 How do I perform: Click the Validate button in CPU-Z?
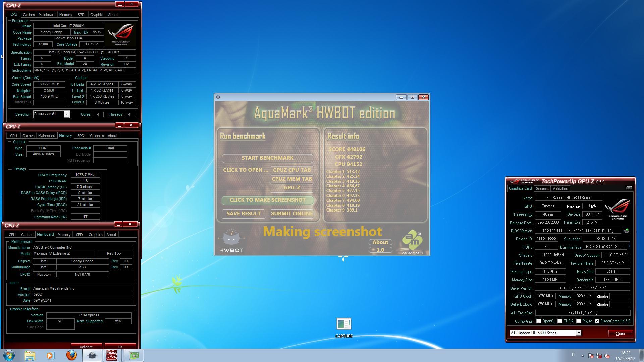[87, 346]
